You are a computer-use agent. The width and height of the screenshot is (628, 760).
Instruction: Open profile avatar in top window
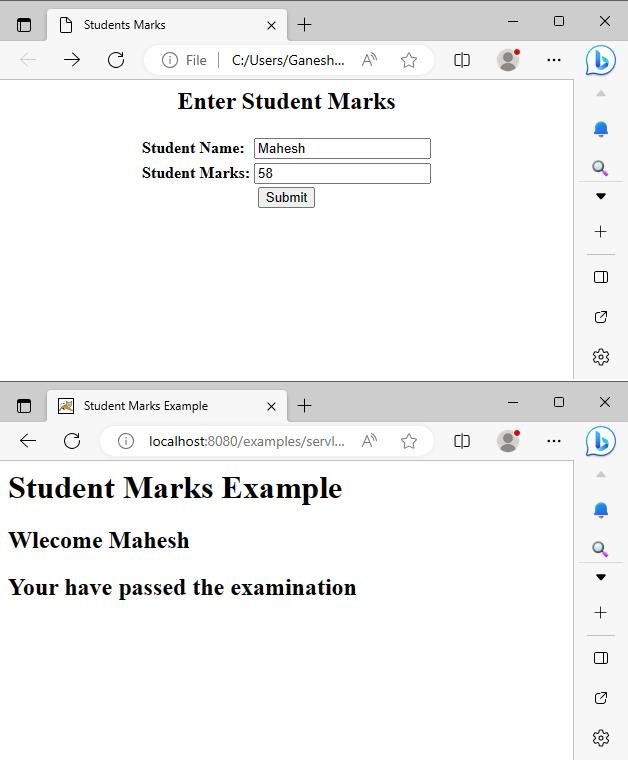pyautogui.click(x=508, y=60)
